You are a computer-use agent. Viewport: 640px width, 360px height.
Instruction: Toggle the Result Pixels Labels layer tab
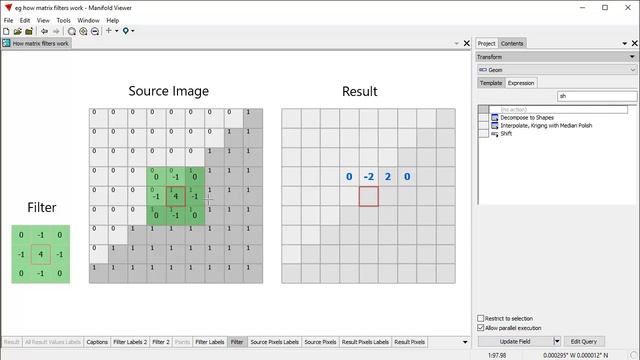(x=365, y=342)
